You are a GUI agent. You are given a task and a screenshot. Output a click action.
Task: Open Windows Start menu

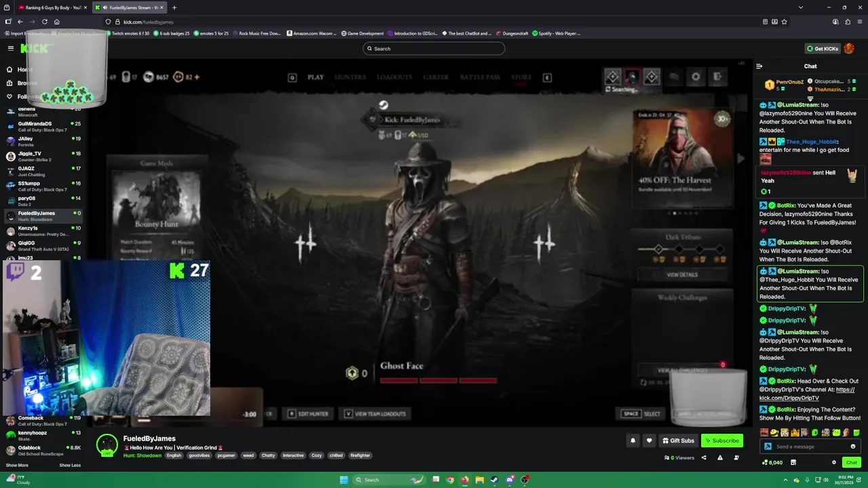(x=344, y=480)
